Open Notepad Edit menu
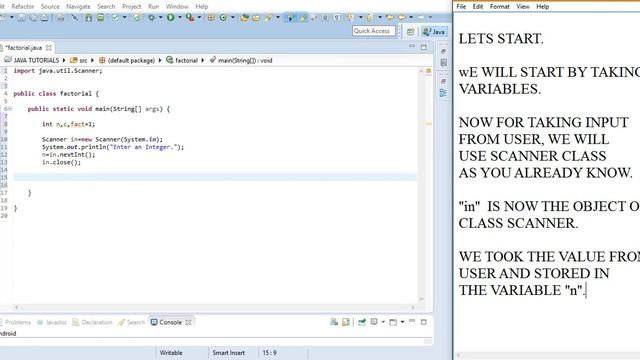 [478, 7]
